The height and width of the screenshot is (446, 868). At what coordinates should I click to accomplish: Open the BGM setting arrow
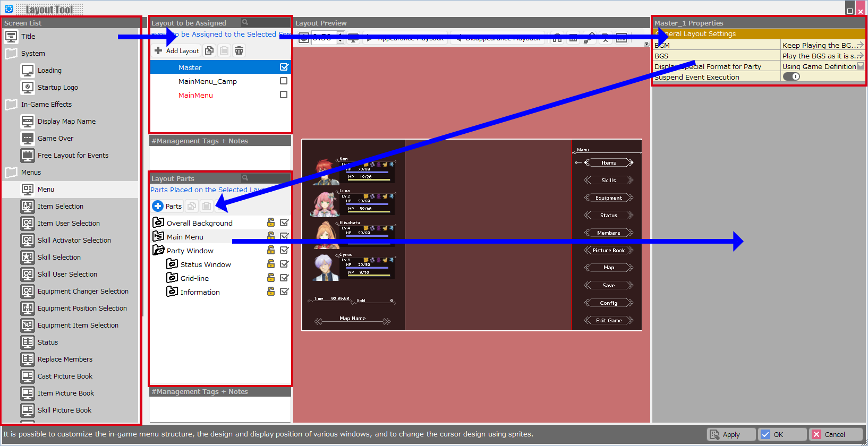pos(861,45)
